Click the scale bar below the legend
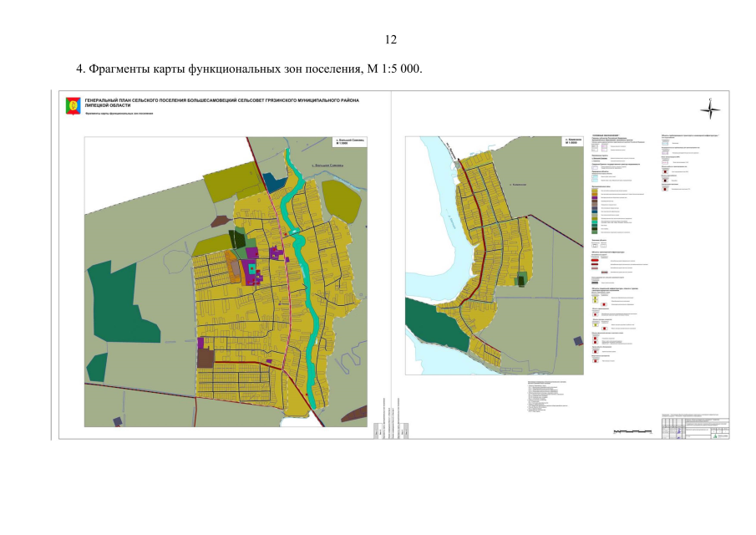The width and height of the screenshot is (756, 535). tap(632, 431)
